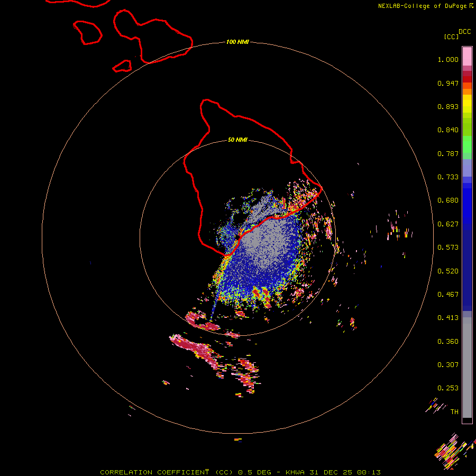Click the 0.573 legend value
The image size is (476, 476).
[x=448, y=248]
